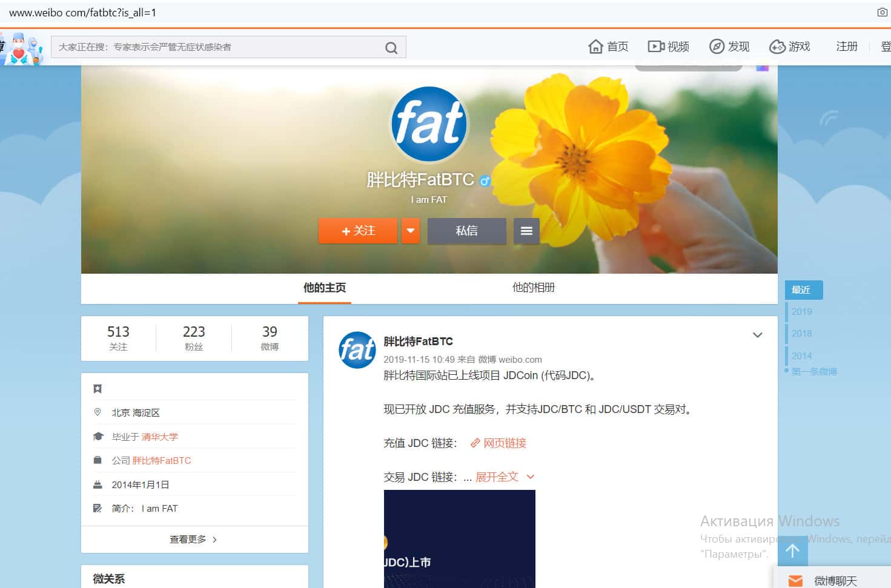Send a private message via 私信
Image resolution: width=891 pixels, height=588 pixels.
[x=467, y=231]
